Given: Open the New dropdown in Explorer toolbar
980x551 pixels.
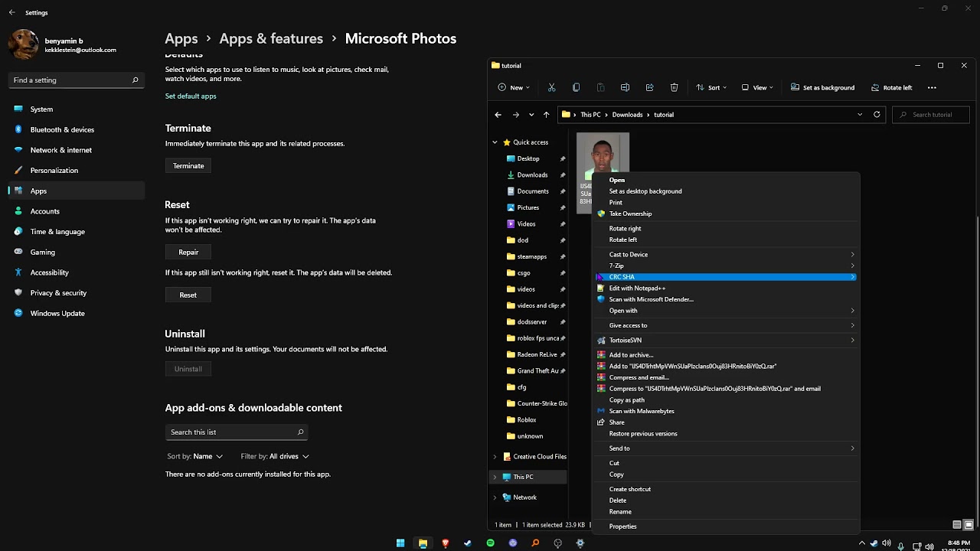Looking at the screenshot, I should tap(514, 87).
